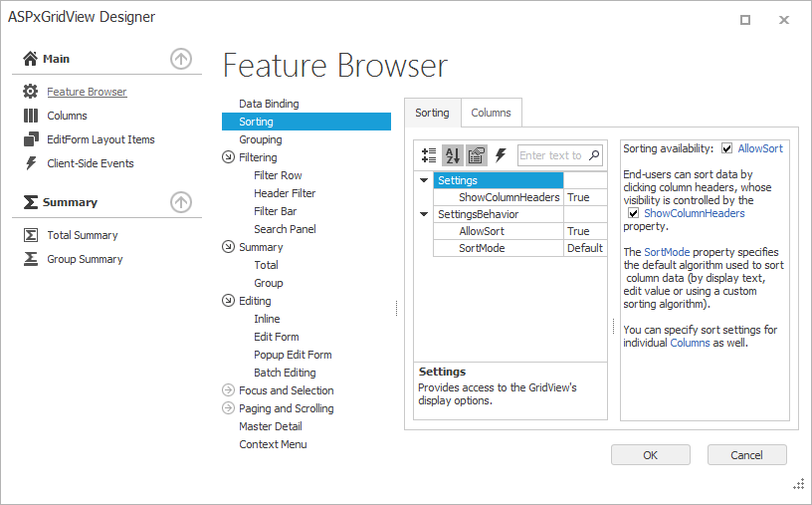This screenshot has width=812, height=505.
Task: Click the Alphabetical sort toolbar icon
Action: point(453,155)
